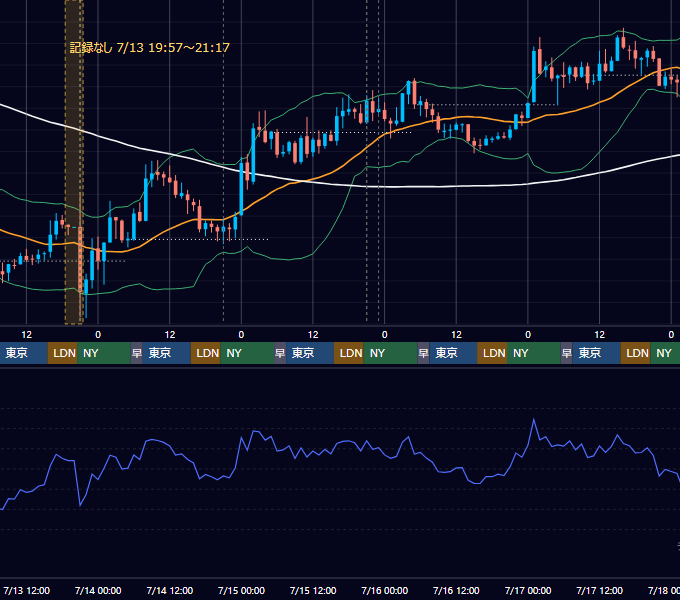This screenshot has height=600, width=680.
Task: Click the 7/16 00:00 date label
Action: 385,590
